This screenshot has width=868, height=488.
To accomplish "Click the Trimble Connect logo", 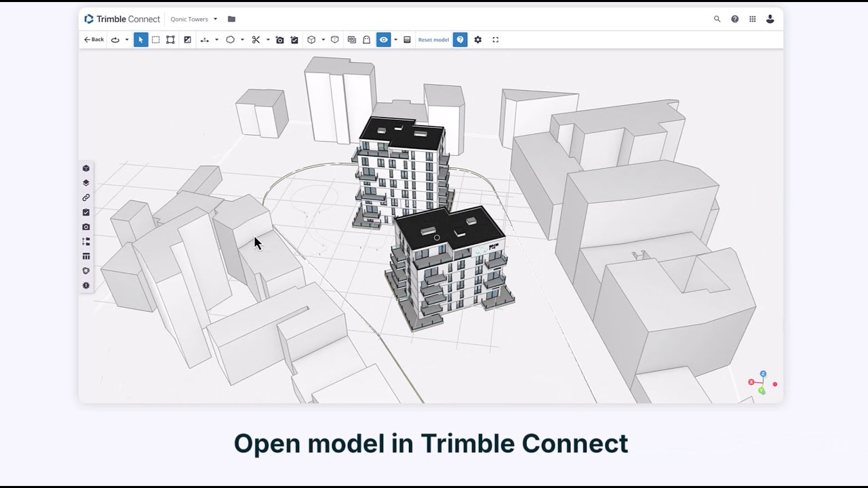I will (x=122, y=19).
